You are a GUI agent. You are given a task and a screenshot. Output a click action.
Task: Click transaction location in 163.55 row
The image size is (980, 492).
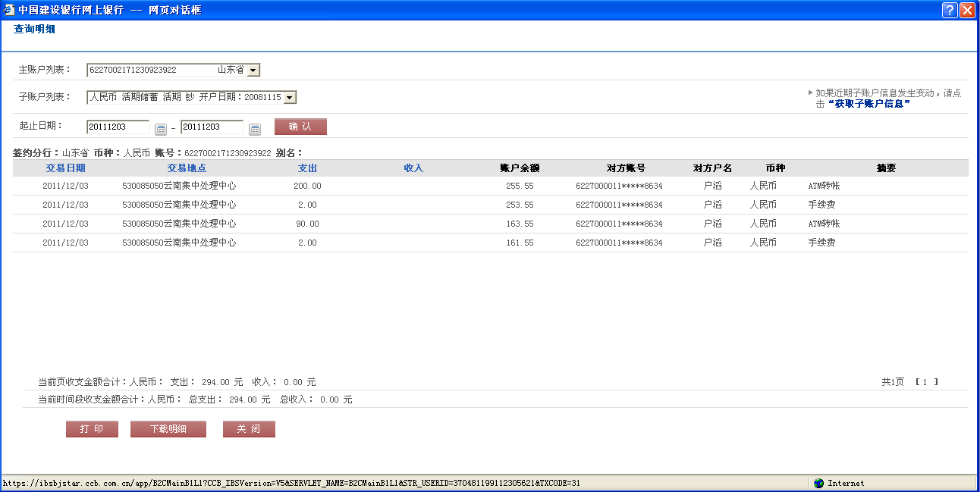coord(179,224)
